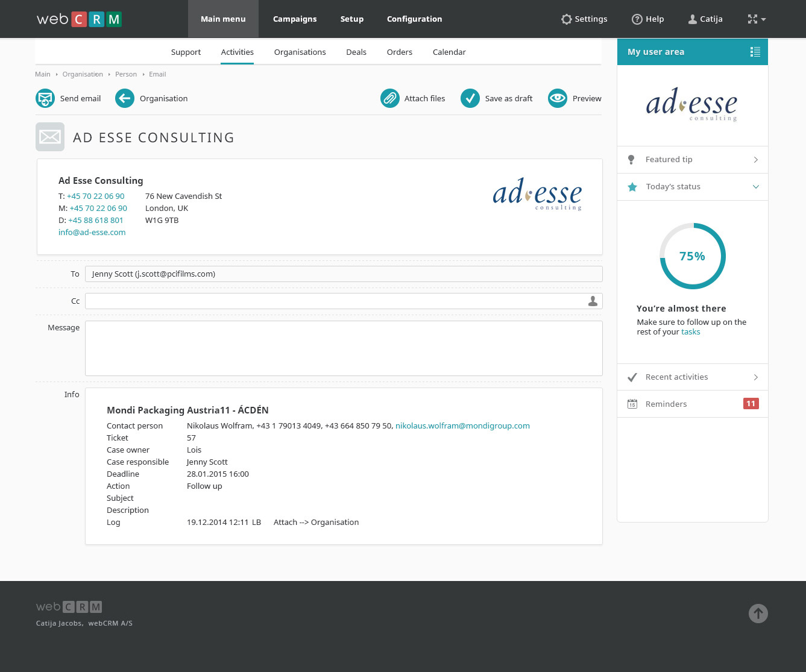Select the Activities tab
806x672 pixels.
coord(238,52)
